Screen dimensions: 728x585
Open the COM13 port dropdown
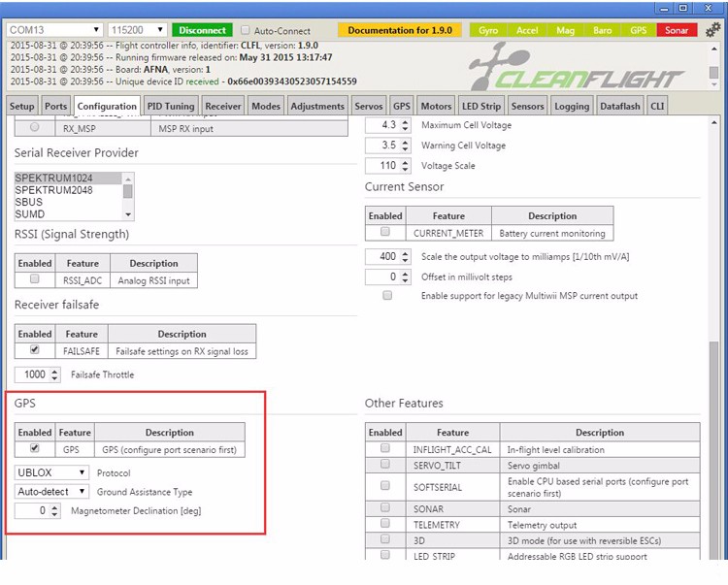(x=54, y=30)
